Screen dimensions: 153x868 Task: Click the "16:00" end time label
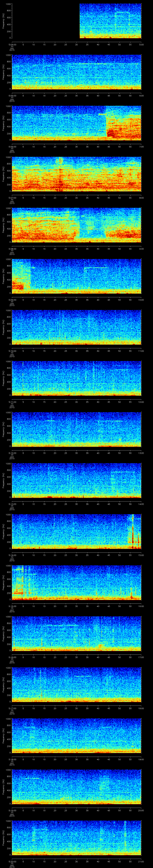click(141, 606)
